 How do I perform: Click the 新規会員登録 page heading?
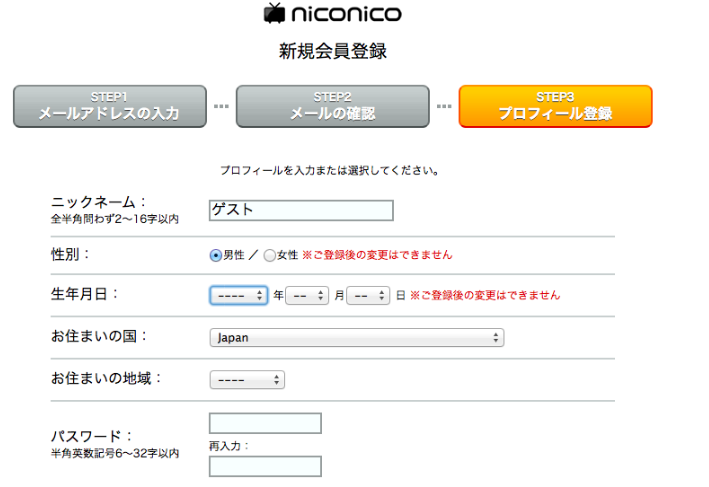click(333, 51)
